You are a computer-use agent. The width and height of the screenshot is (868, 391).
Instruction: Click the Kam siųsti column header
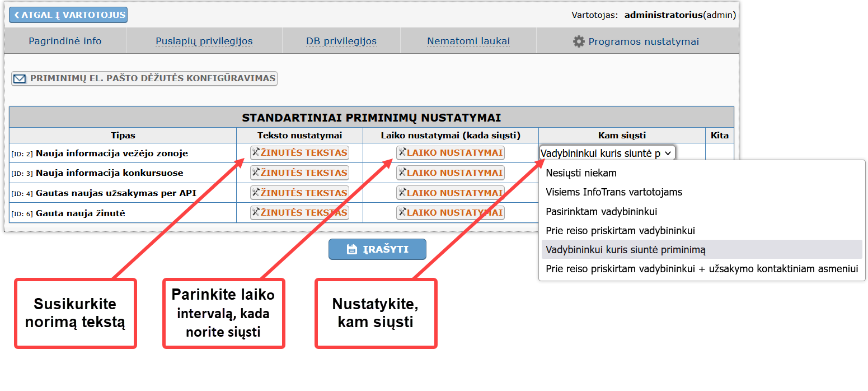(622, 136)
